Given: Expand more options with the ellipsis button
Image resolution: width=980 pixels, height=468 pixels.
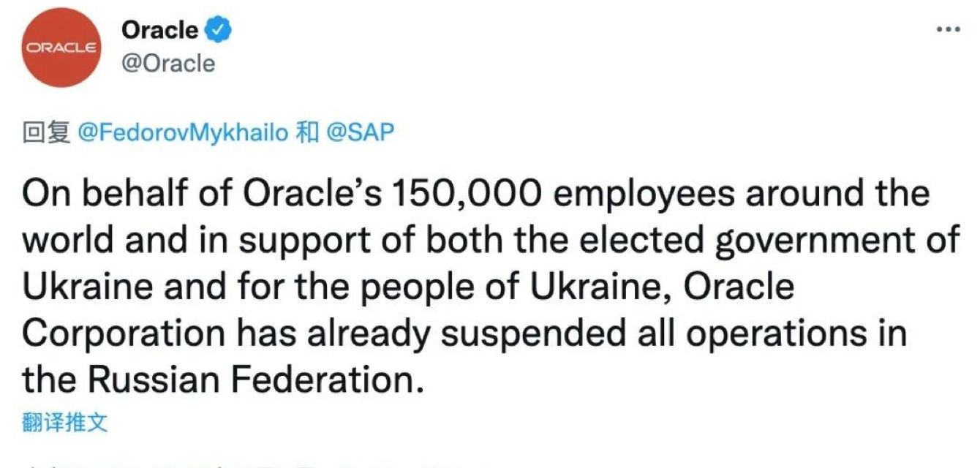Looking at the screenshot, I should pos(949,28).
